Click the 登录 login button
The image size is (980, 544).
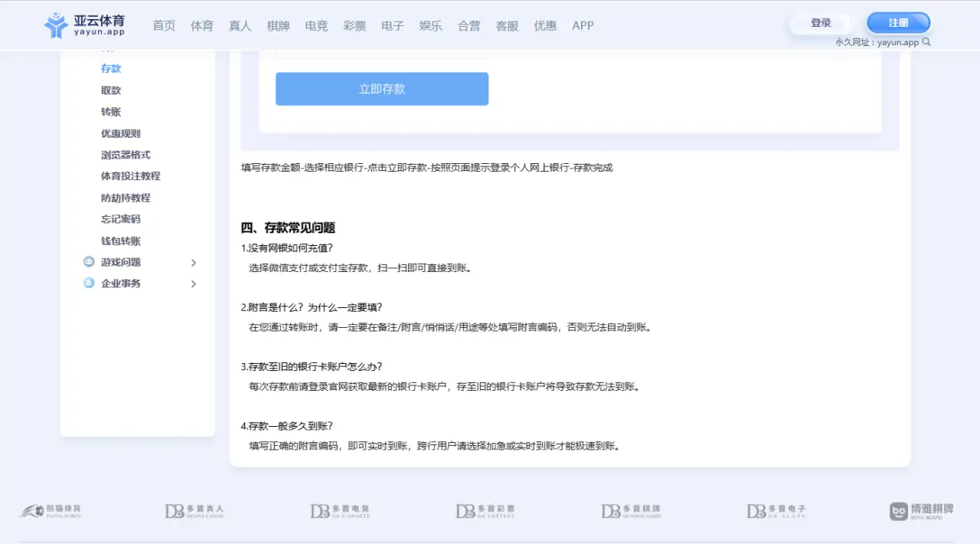pyautogui.click(x=821, y=23)
